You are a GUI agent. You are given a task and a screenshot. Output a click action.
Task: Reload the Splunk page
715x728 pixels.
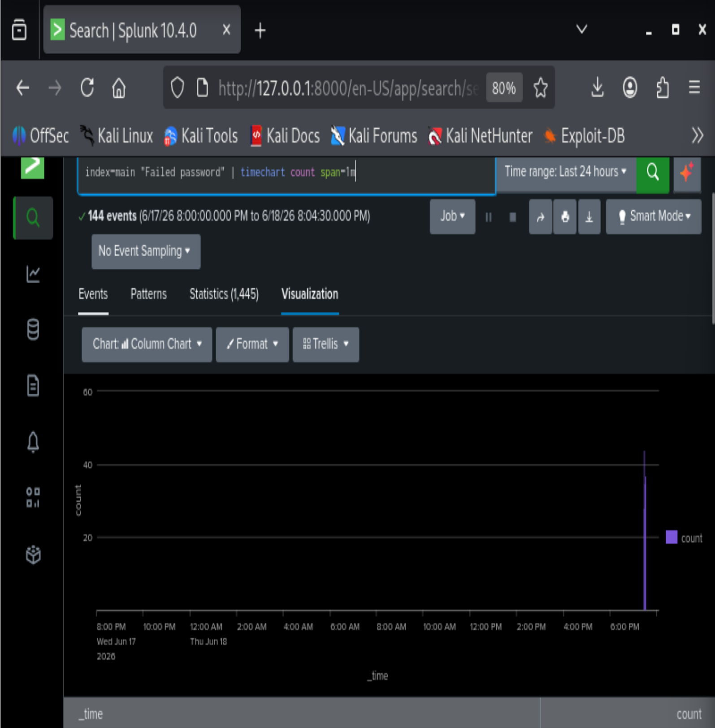click(87, 87)
